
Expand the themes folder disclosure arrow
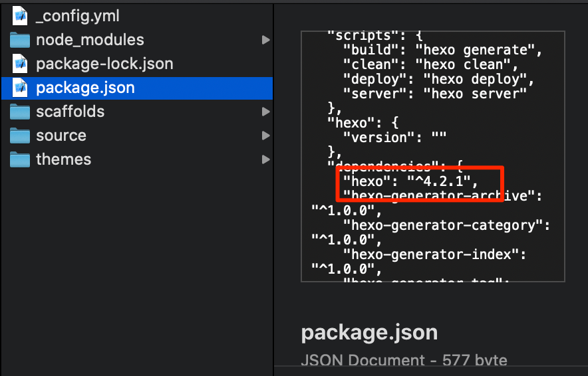265,159
